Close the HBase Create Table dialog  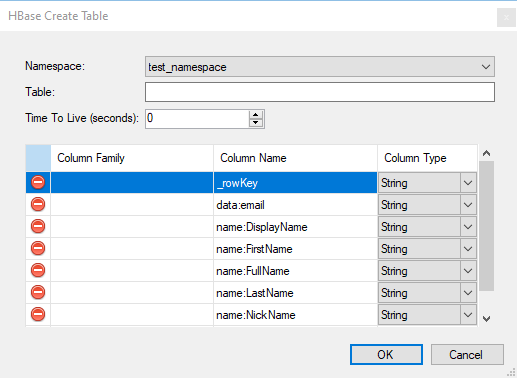[506, 17]
